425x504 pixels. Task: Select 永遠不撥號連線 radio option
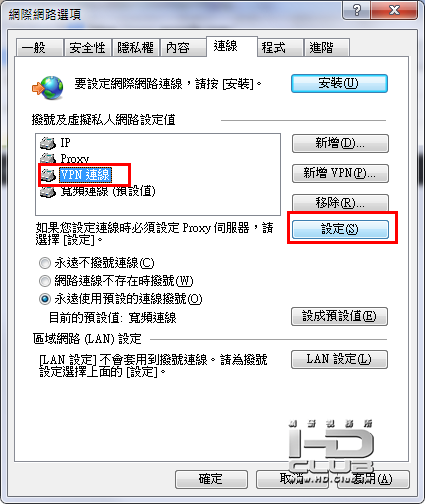coord(45,263)
